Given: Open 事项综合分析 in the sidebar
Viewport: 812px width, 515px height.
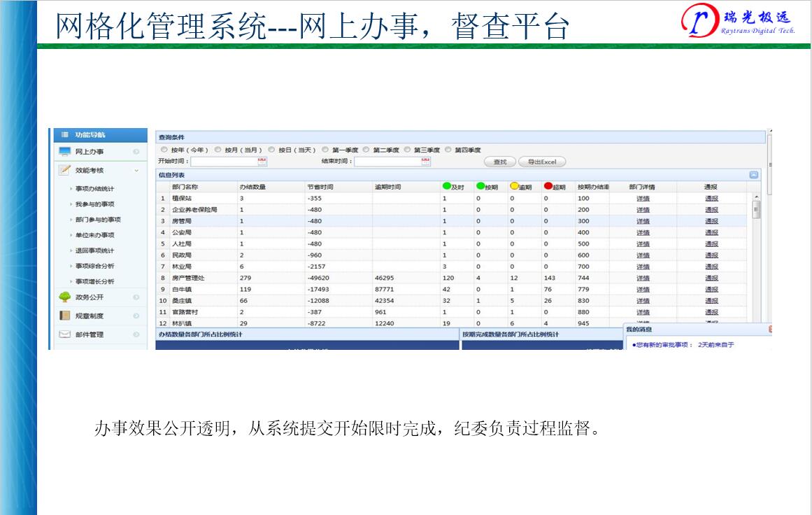Looking at the screenshot, I should (x=94, y=266).
